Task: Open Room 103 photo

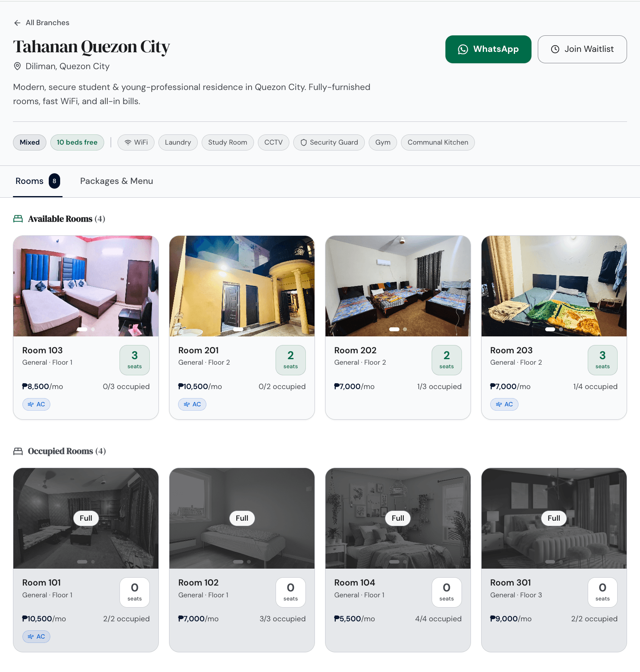Action: [x=86, y=286]
